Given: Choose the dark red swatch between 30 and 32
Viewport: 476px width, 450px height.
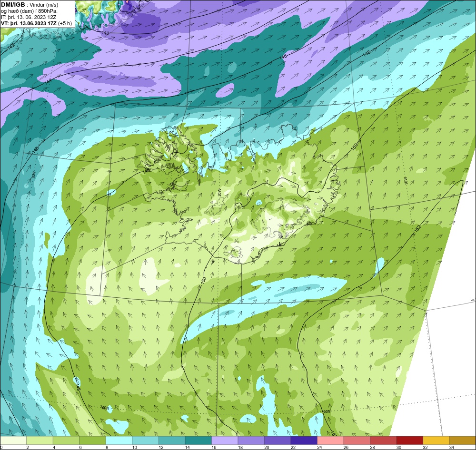Looking at the screenshot, I should click(409, 440).
